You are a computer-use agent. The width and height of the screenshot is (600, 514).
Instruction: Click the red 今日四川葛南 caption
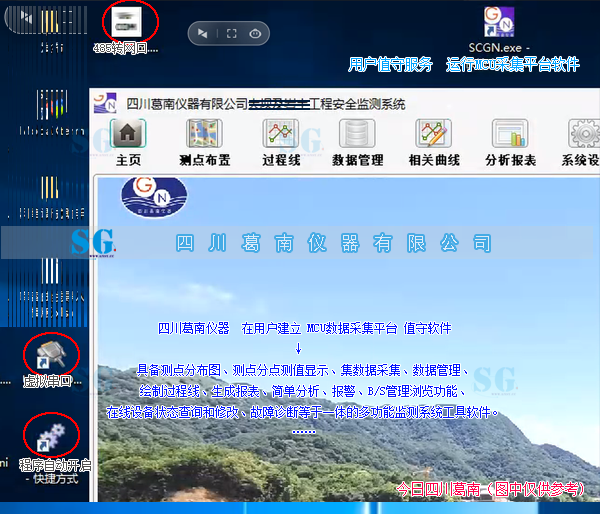[491, 489]
